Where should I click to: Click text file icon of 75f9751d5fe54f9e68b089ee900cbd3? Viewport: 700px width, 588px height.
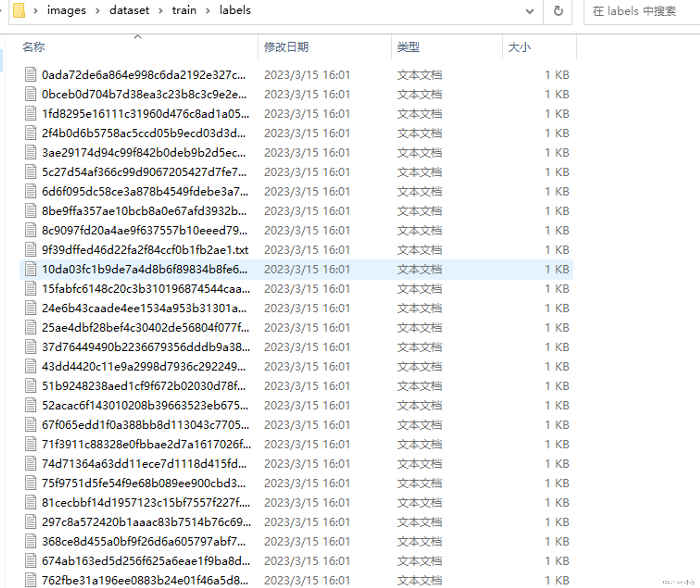[x=31, y=483]
